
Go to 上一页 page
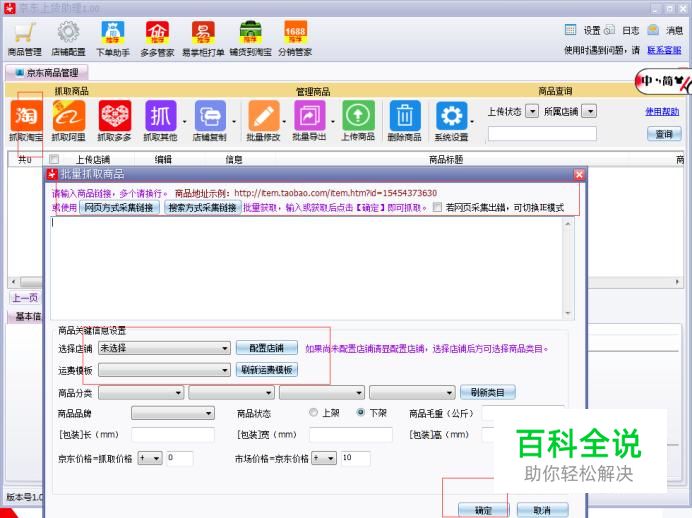click(25, 298)
